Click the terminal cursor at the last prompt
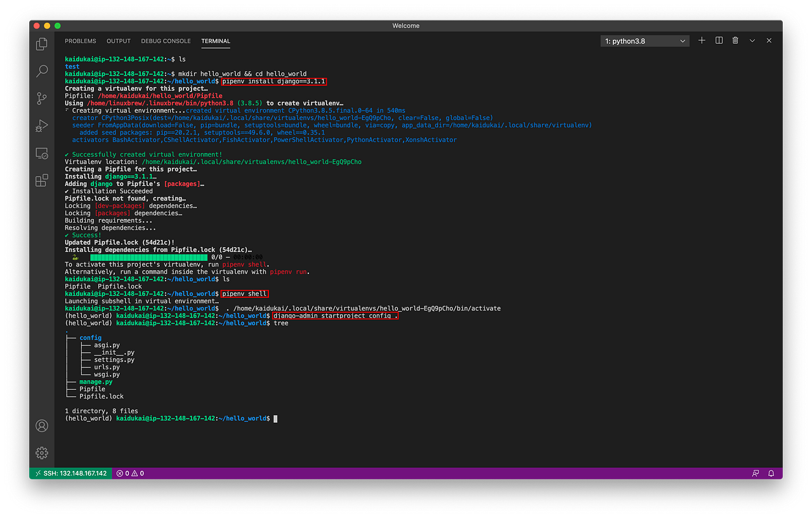Viewport: 812px width, 518px height. pyautogui.click(x=275, y=419)
